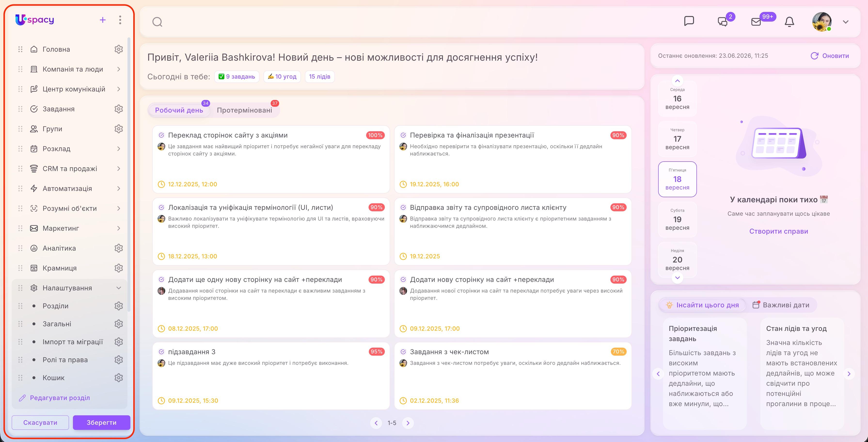Open the three-dot menu in sidebar header
868x442 pixels.
120,20
